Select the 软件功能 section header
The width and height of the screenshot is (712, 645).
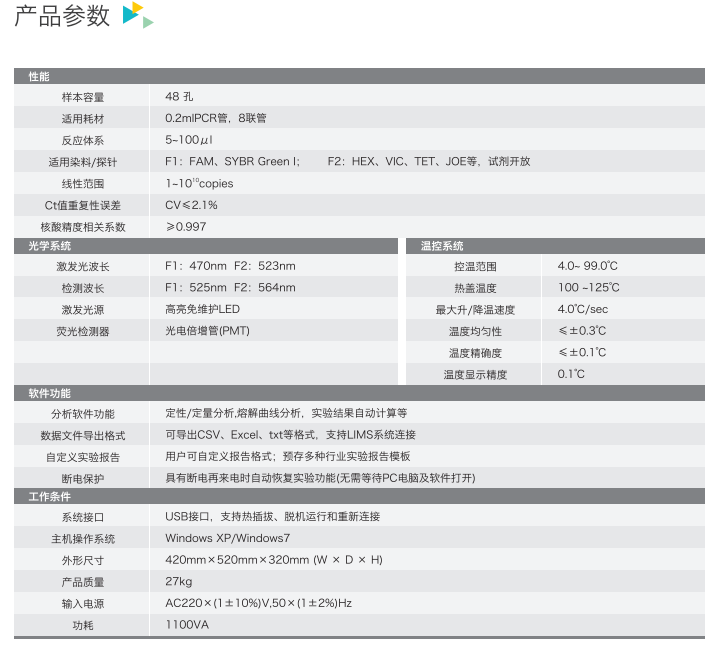point(50,394)
